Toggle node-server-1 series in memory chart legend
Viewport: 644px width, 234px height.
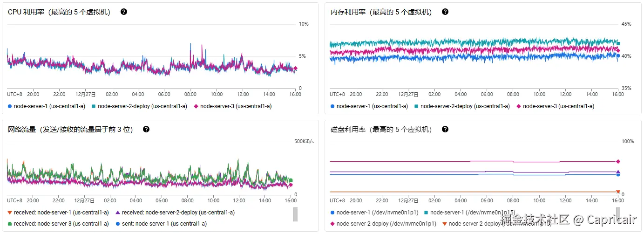[369, 106]
